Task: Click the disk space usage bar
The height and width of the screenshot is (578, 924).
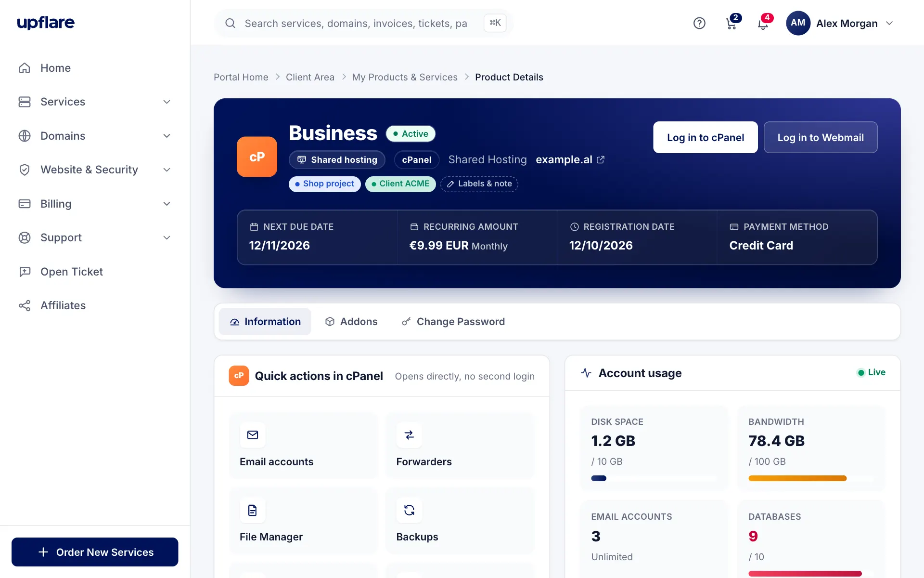Action: tap(654, 478)
